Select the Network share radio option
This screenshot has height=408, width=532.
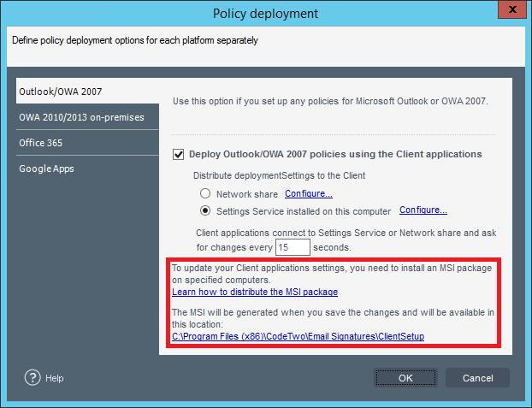pyautogui.click(x=205, y=194)
